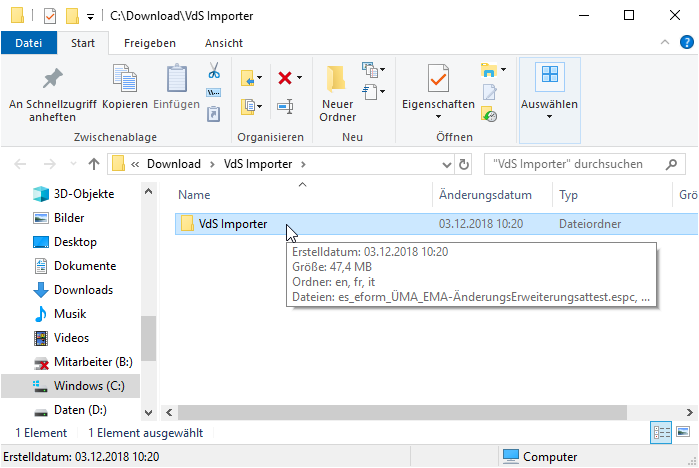Open the Datei tab

[x=29, y=43]
